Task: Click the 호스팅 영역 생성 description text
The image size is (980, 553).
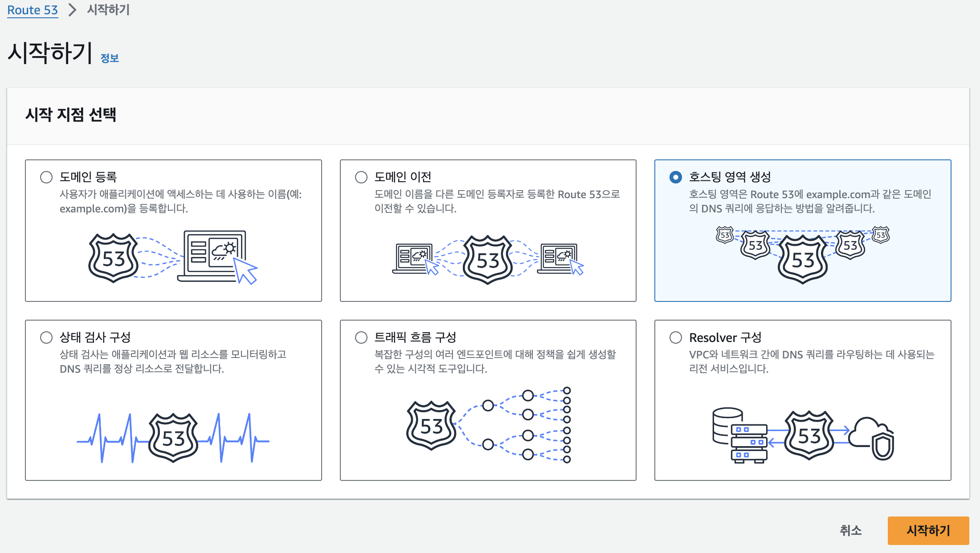Action: click(x=810, y=201)
